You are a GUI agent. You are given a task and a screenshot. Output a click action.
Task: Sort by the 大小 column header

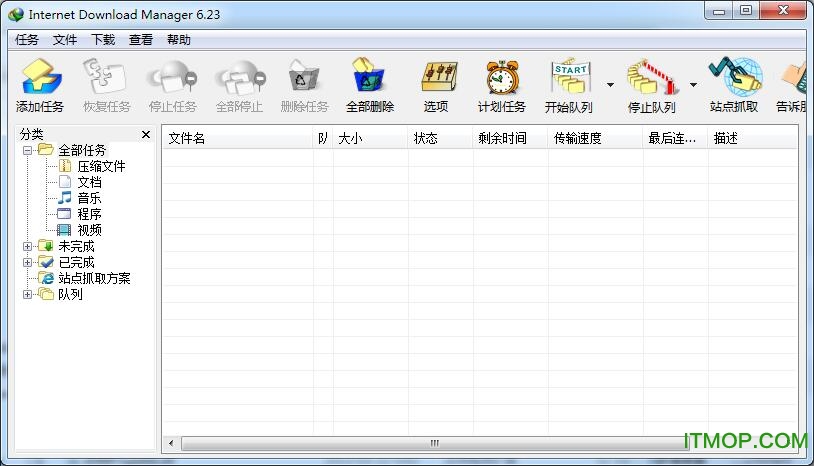point(370,139)
